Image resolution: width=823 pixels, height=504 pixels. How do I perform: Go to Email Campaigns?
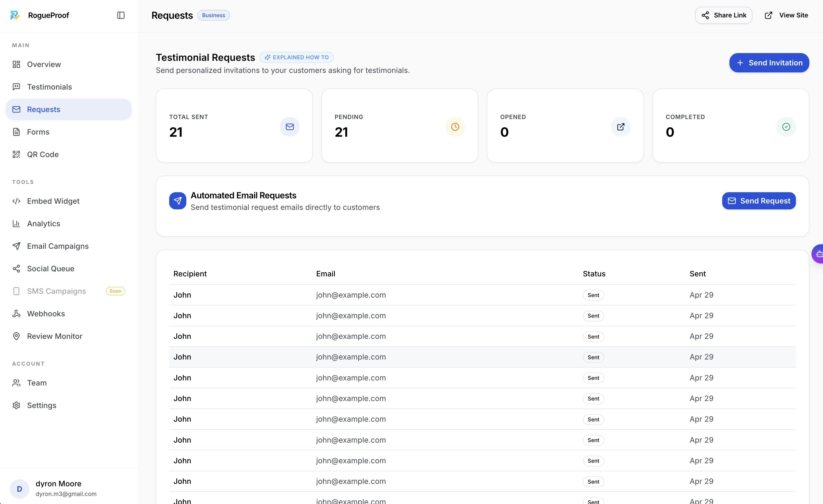click(x=68, y=246)
